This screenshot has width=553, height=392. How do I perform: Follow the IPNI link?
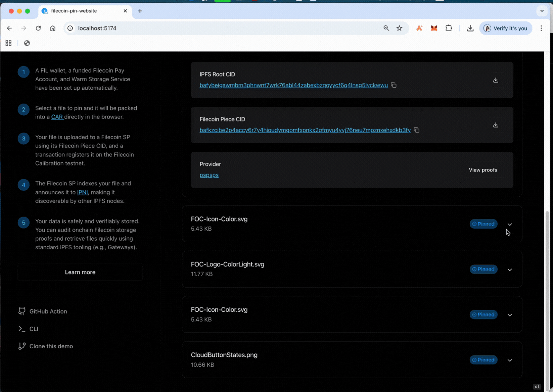pos(82,192)
